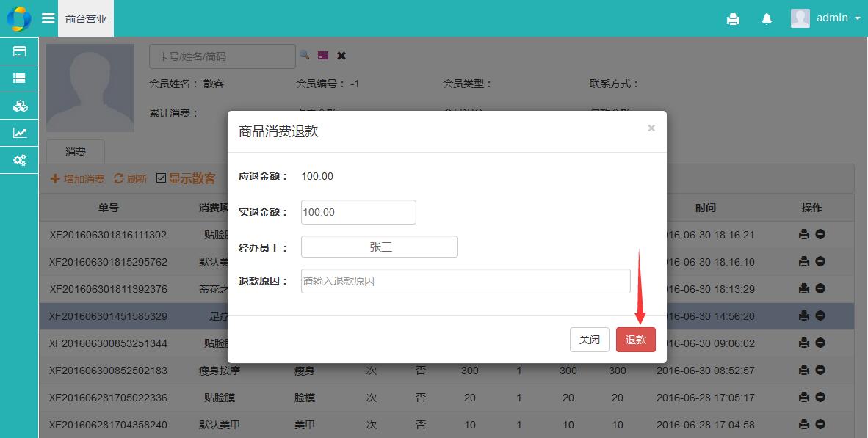The height and width of the screenshot is (438, 868).
Task: Click the hamburger menu icon
Action: point(48,18)
